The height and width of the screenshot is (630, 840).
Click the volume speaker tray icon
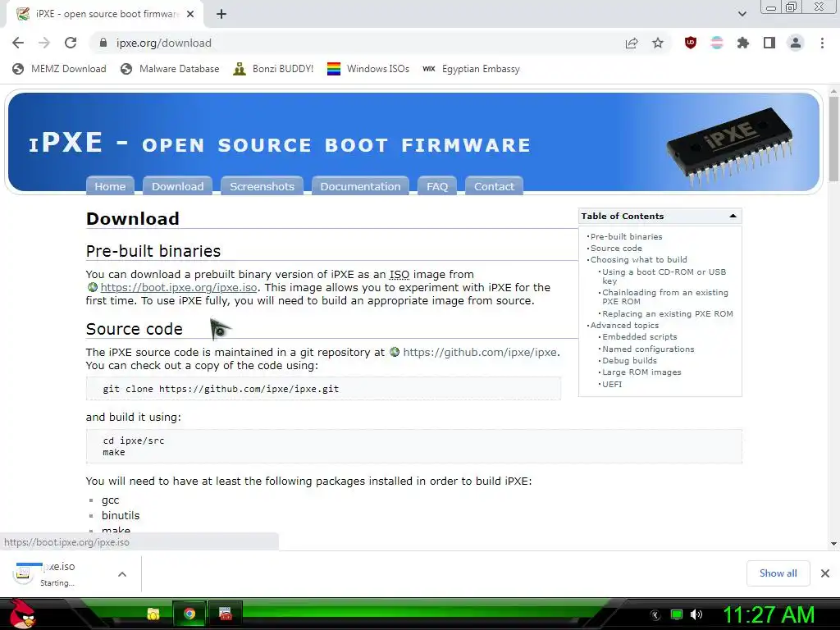(x=696, y=614)
